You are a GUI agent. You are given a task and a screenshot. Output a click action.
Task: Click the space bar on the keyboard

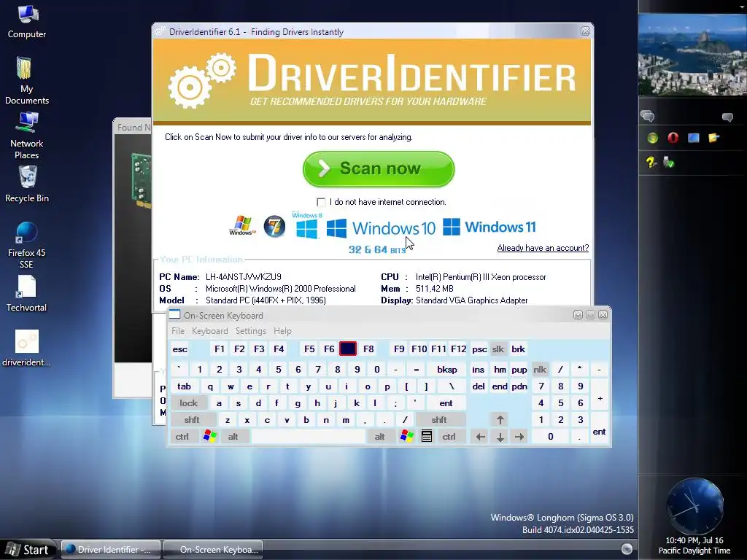point(309,437)
